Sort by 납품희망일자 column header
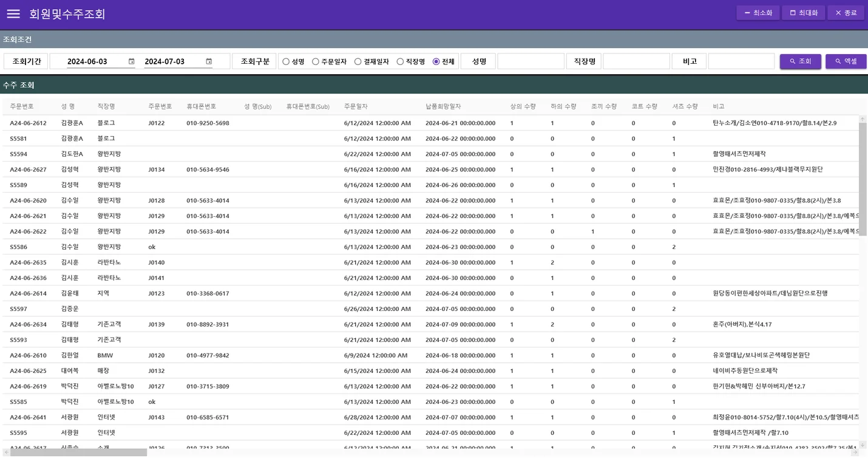The height and width of the screenshot is (458, 868). pos(443,106)
